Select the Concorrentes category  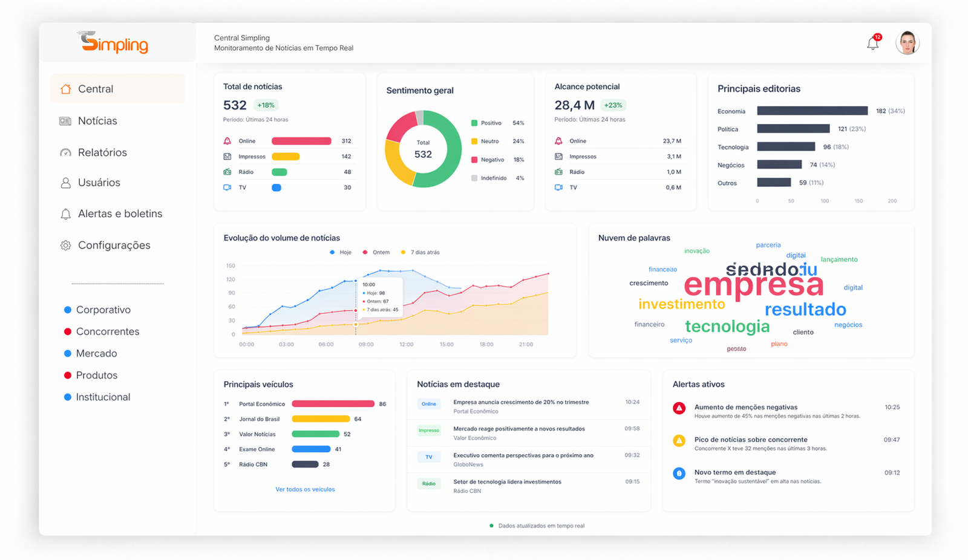tap(102, 331)
